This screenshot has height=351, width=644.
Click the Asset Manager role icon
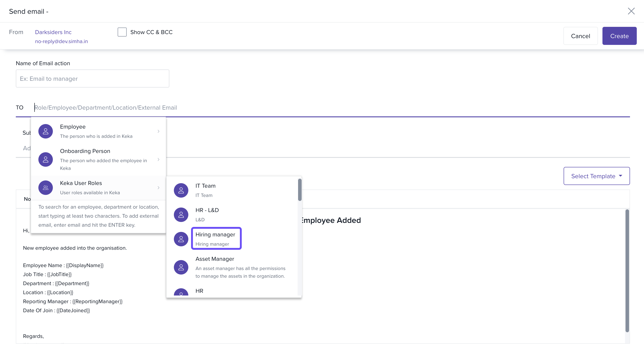[181, 267]
